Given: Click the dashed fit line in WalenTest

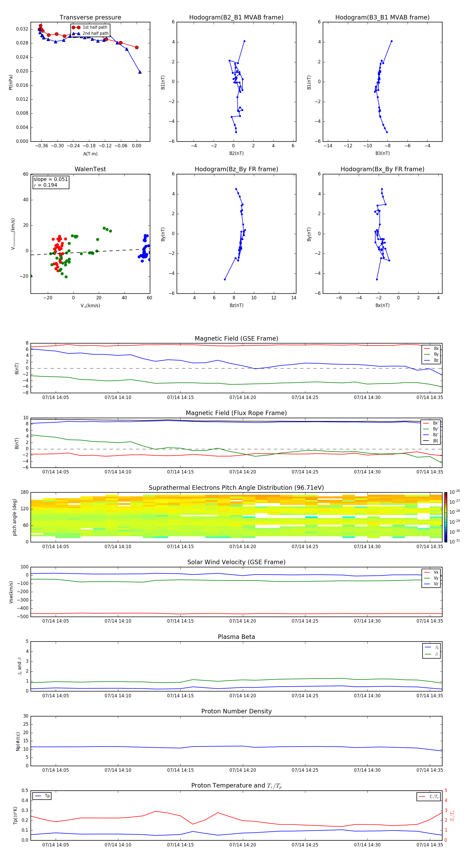Looking at the screenshot, I should [x=90, y=252].
